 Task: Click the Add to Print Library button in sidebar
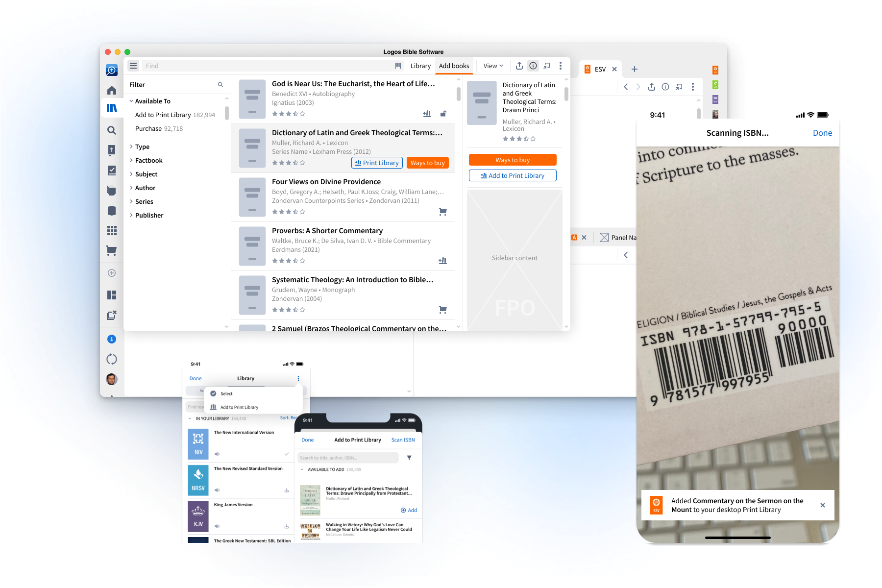coord(513,175)
